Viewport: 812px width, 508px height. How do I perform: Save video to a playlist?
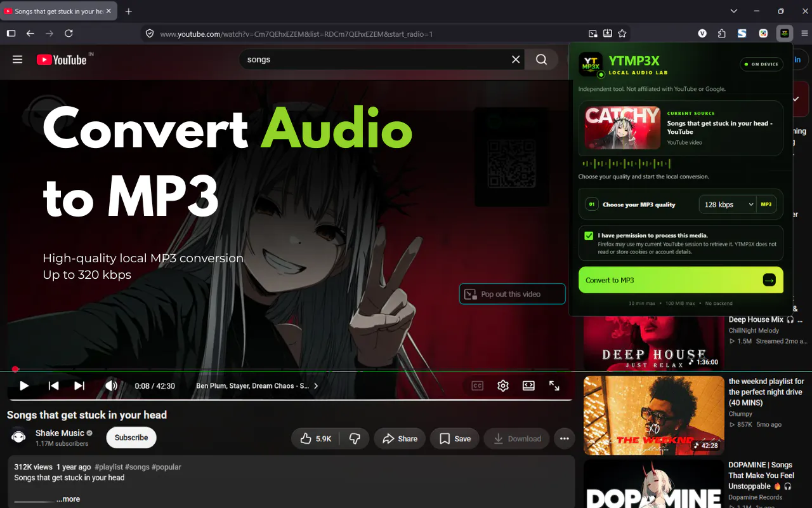[454, 438]
